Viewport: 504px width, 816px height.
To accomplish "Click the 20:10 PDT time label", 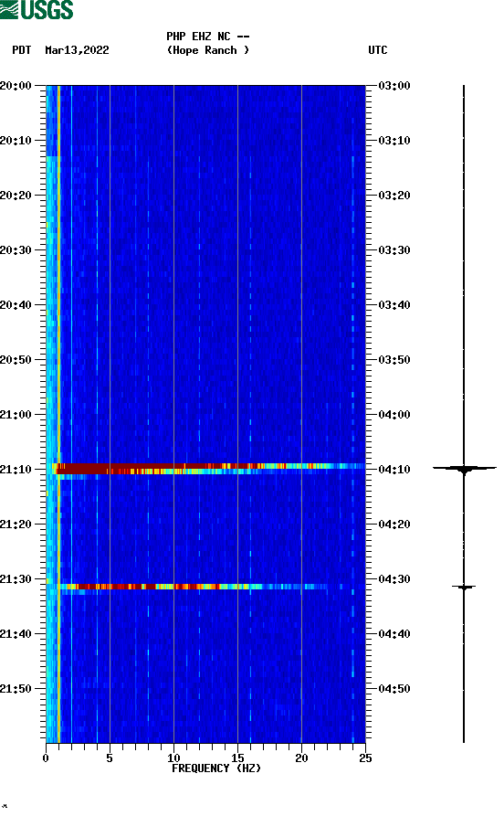I will click(x=16, y=141).
